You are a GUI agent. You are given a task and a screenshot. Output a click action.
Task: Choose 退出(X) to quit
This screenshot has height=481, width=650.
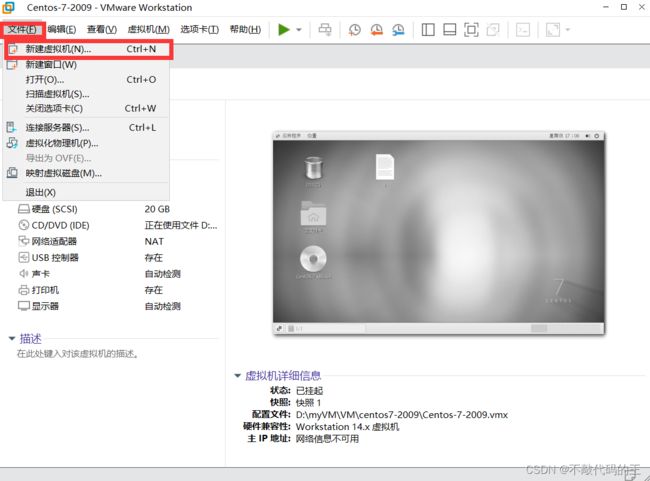pos(86,192)
